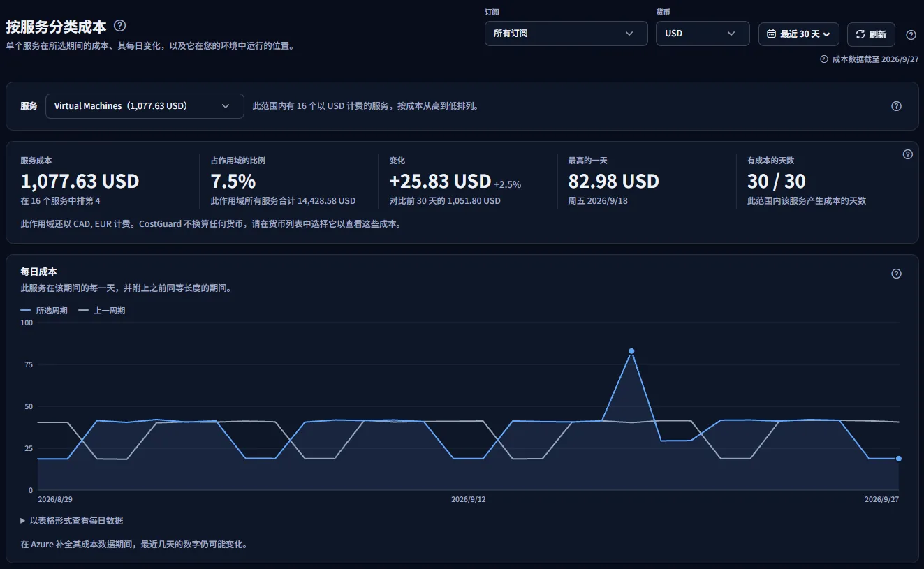Open the USD currency dropdown
Image resolution: width=924 pixels, height=569 pixels.
point(703,34)
